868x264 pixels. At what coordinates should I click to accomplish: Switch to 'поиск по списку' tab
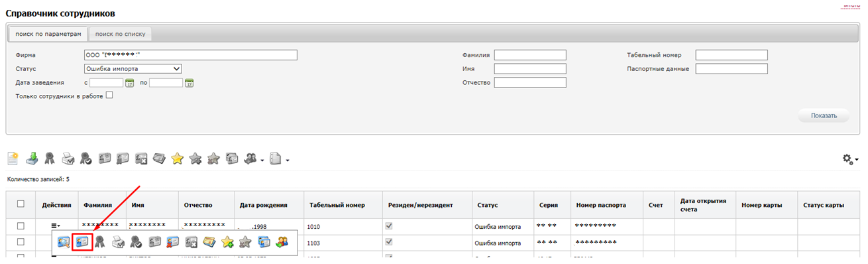(120, 34)
